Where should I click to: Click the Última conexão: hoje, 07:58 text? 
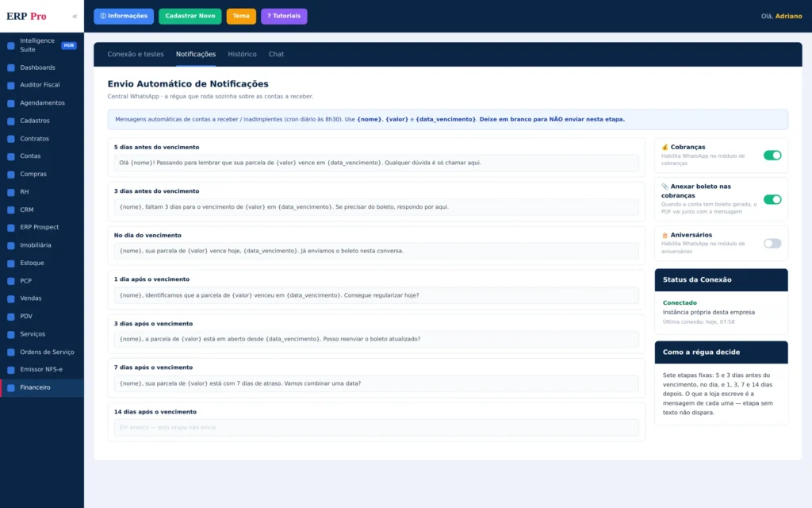[698, 322]
